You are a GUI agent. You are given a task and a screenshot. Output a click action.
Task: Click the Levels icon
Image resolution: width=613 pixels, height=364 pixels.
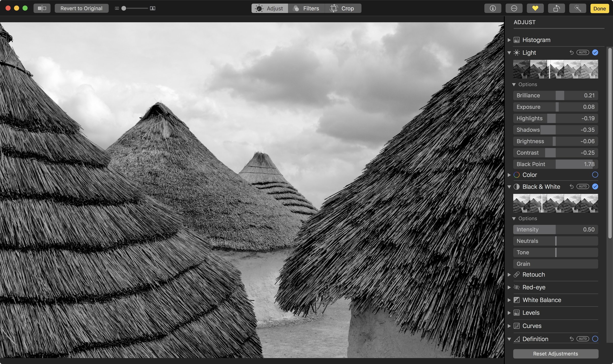click(x=516, y=313)
